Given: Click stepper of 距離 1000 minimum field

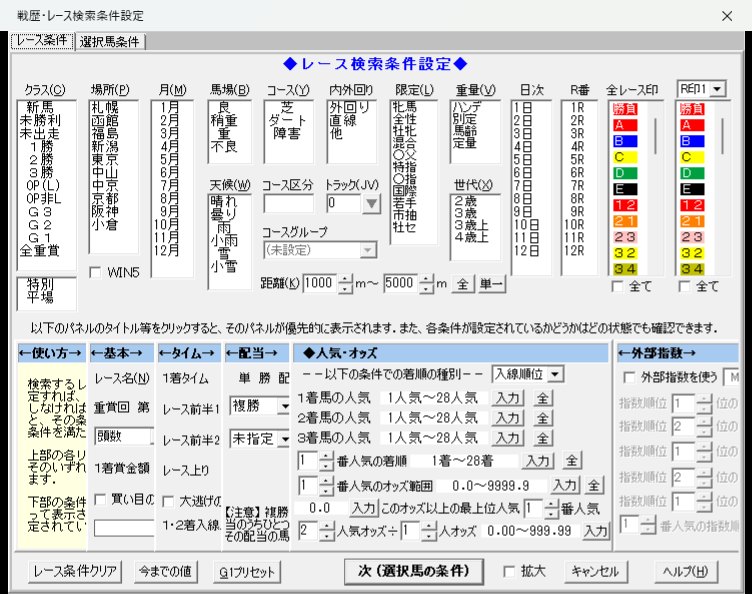Looking at the screenshot, I should tap(345, 284).
